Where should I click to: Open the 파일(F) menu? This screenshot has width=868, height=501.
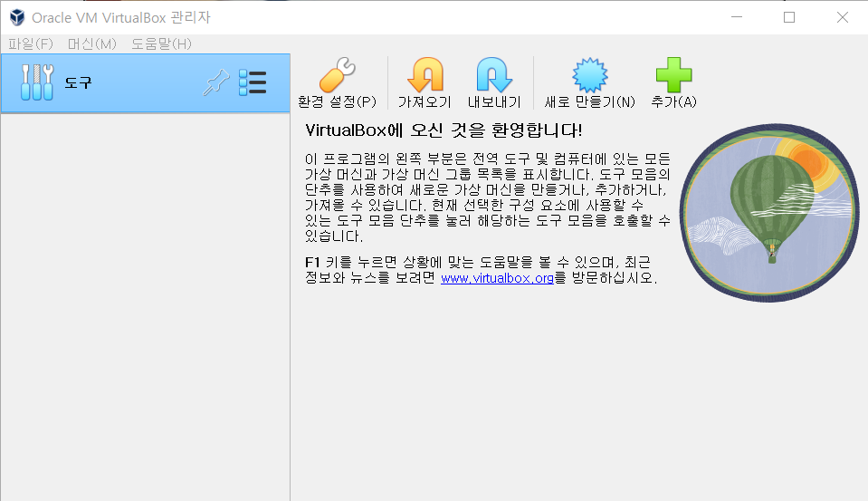[31, 43]
